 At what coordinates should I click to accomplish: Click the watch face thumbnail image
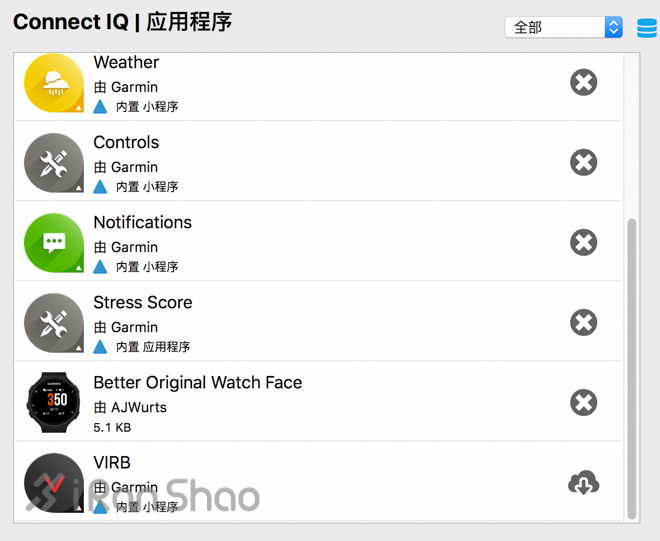point(53,402)
